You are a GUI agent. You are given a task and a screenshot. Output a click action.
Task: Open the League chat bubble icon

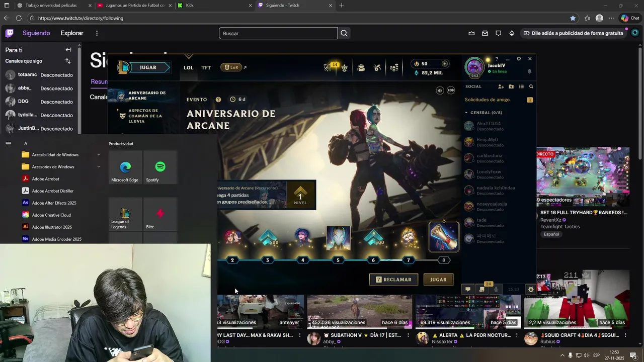pyautogui.click(x=467, y=289)
